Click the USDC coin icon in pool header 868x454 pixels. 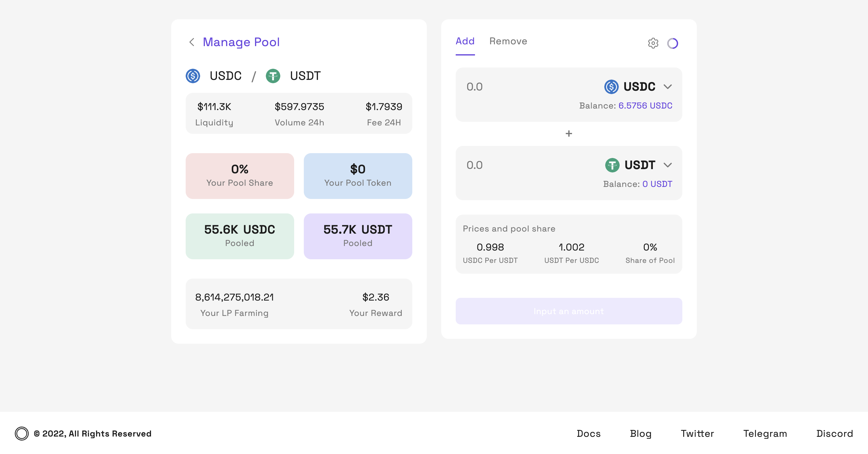[x=193, y=76]
